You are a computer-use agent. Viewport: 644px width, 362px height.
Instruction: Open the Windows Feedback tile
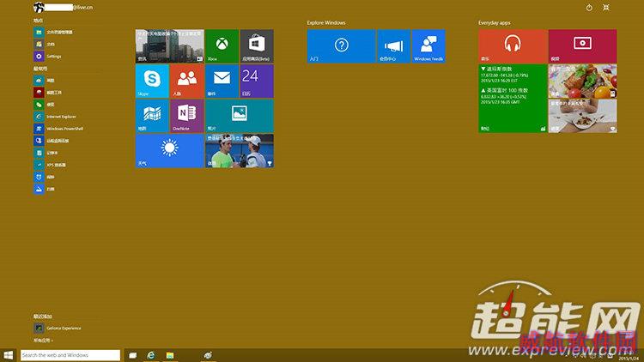click(x=428, y=46)
